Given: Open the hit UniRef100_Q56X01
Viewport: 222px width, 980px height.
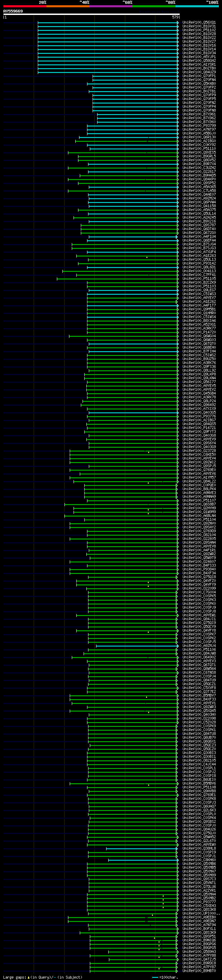Looking at the screenshot, I should pos(199,23).
